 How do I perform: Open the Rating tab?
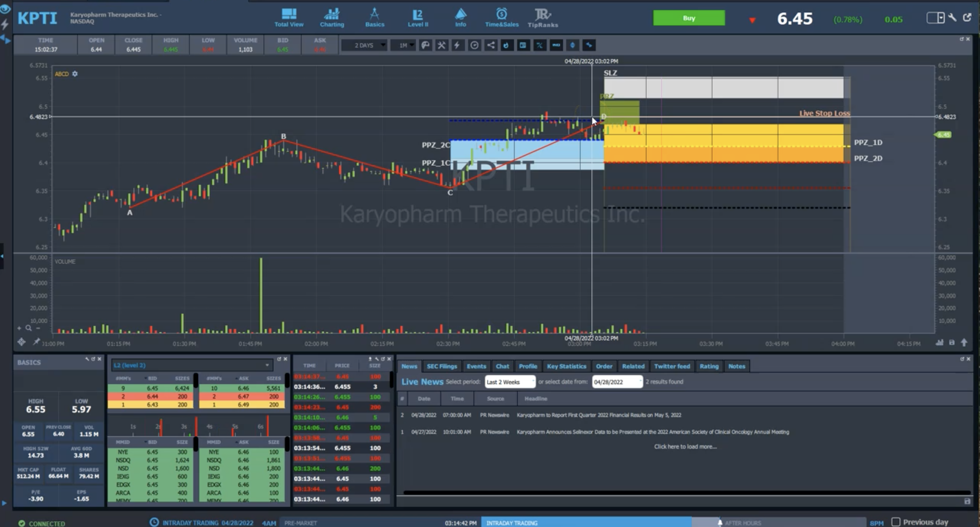tap(709, 366)
